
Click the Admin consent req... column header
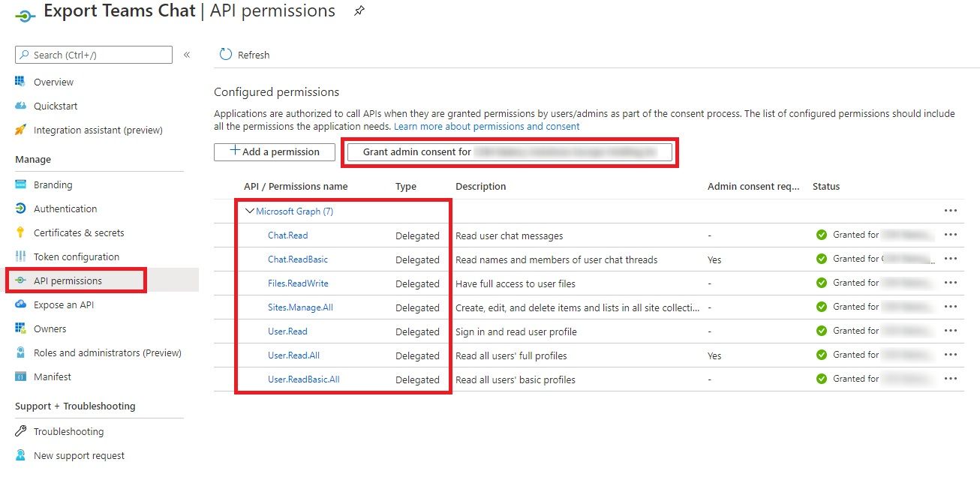[x=753, y=186]
